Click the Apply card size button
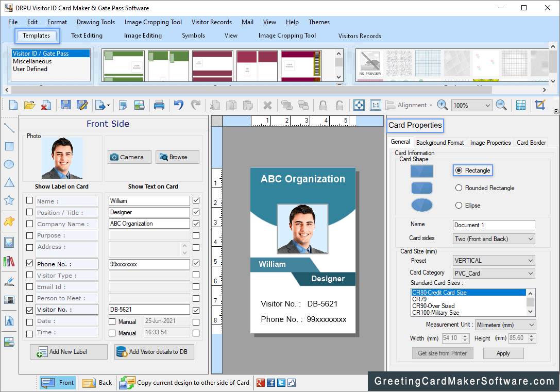 [x=503, y=353]
